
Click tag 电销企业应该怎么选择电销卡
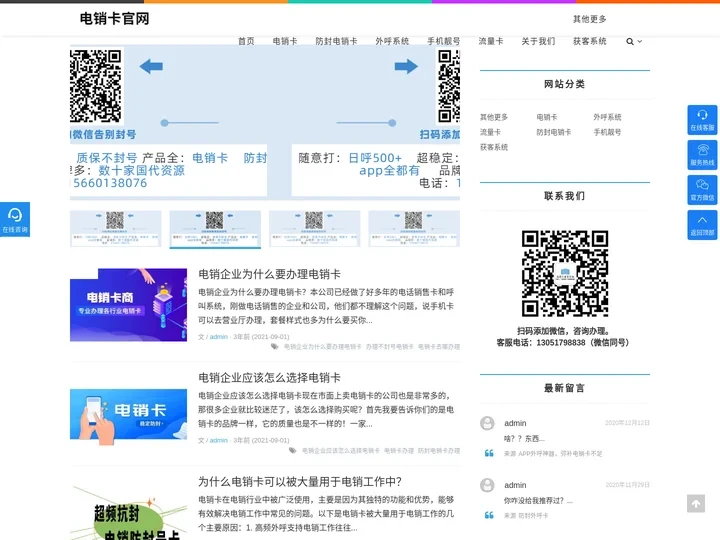pos(341,450)
